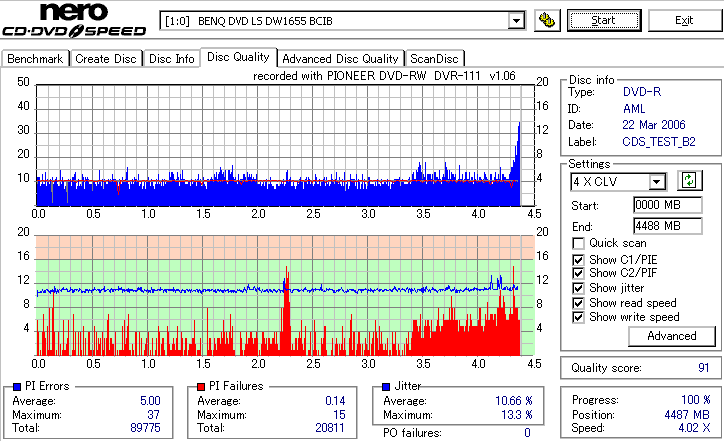Screen dimensions: 724x441
Task: Click the Advanced settings button
Action: click(x=672, y=336)
